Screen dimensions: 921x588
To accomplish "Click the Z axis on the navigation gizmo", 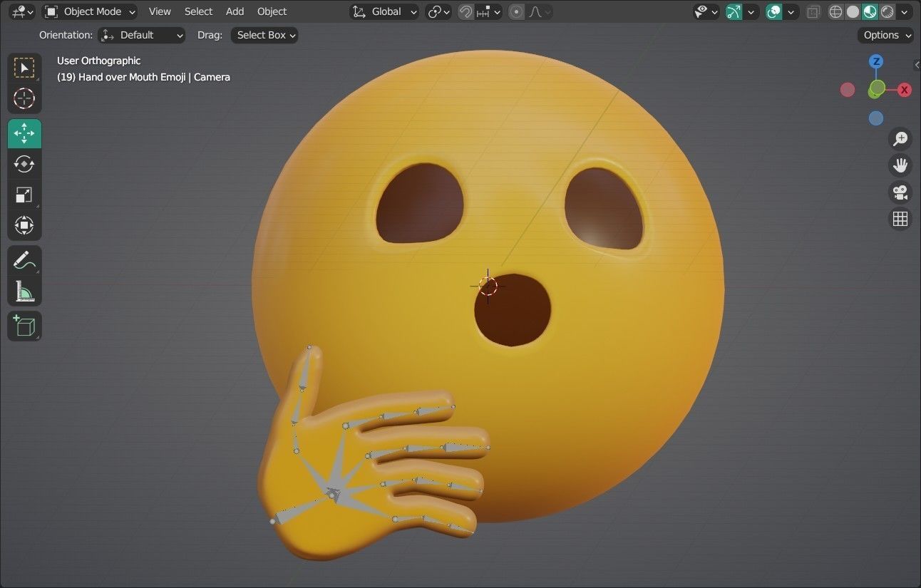I will tap(875, 62).
